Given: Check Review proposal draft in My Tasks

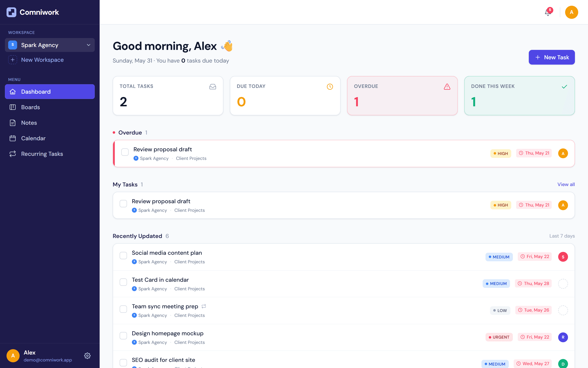Looking at the screenshot, I should pyautogui.click(x=123, y=203).
